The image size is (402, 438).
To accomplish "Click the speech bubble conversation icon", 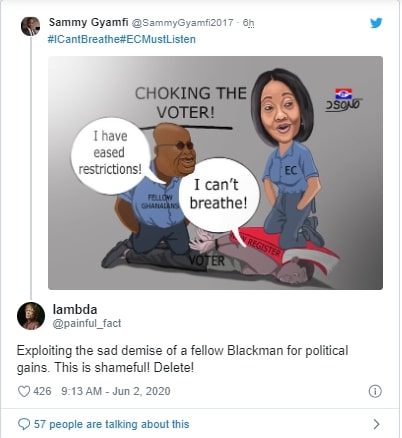I will 24,424.
